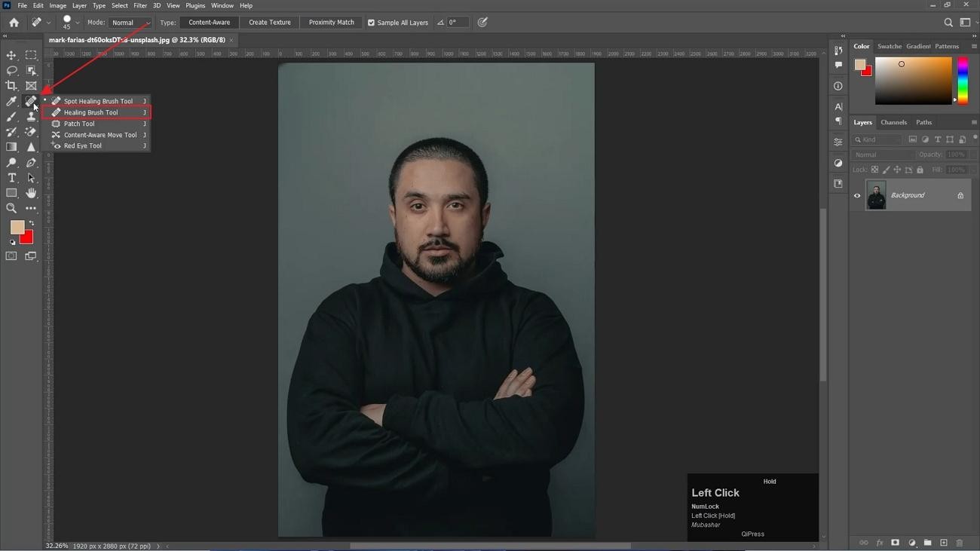Switch to the Channels tab
Viewport: 980px width, 551px height.
893,122
